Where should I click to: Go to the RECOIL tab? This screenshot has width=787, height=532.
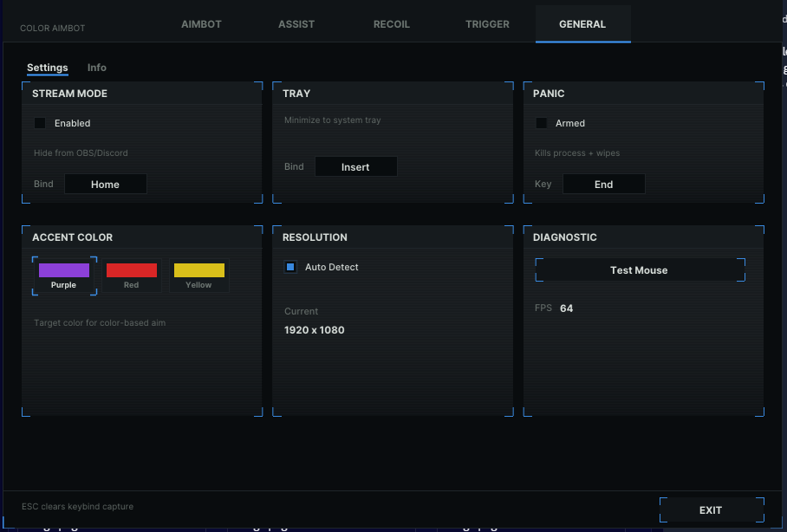pyautogui.click(x=392, y=24)
